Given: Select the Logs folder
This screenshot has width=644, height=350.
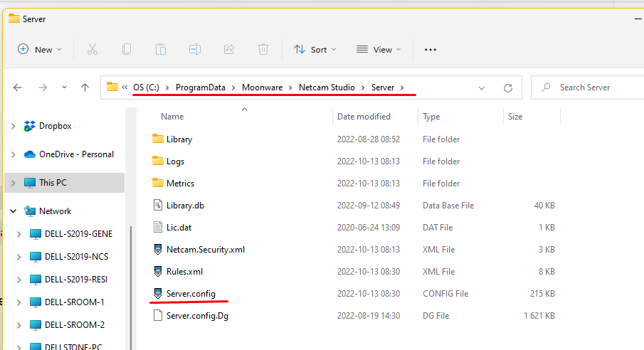Looking at the screenshot, I should [x=175, y=161].
